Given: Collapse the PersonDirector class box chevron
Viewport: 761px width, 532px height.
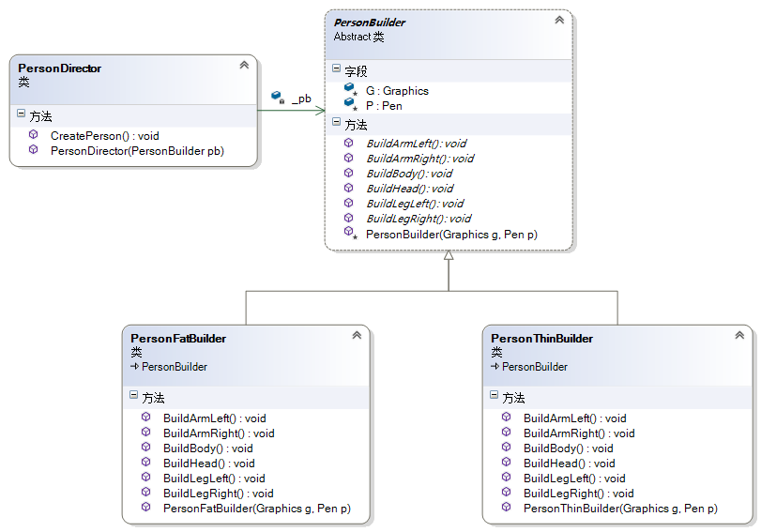Looking at the screenshot, I should tap(244, 65).
